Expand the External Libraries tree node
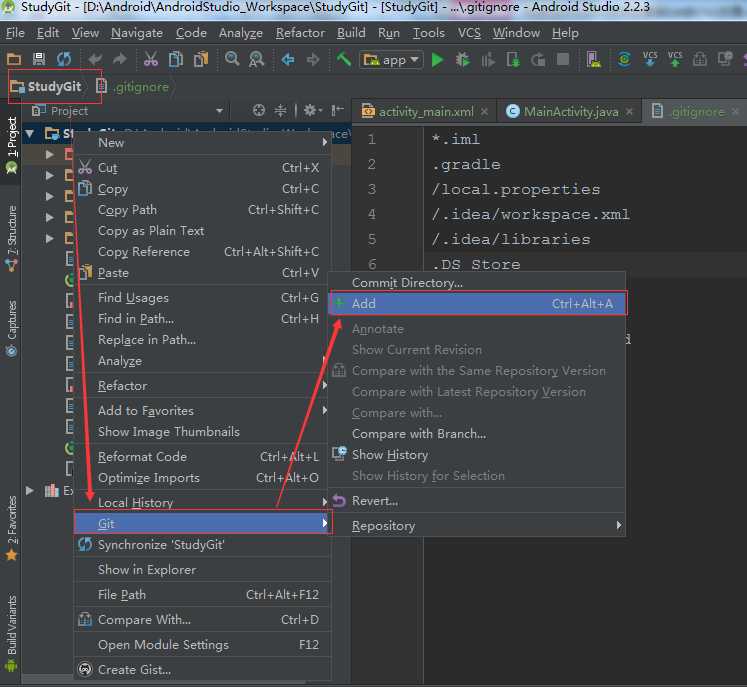Image resolution: width=747 pixels, height=687 pixels. (x=30, y=490)
